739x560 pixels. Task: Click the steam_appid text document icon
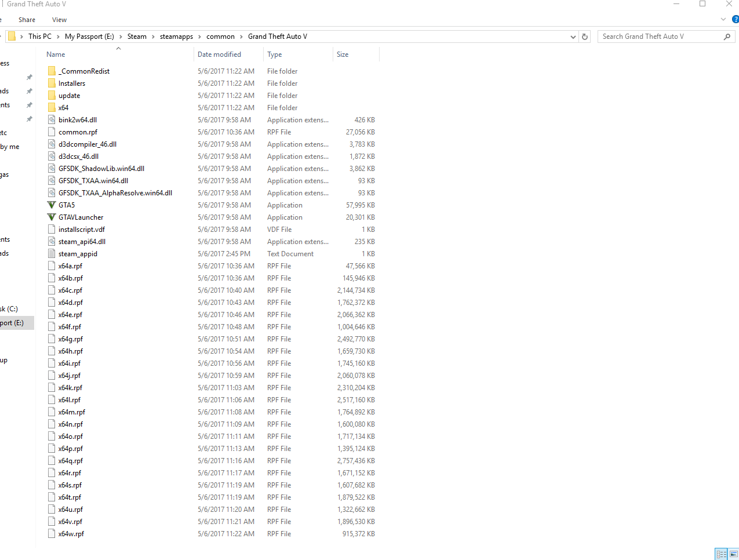[52, 254]
